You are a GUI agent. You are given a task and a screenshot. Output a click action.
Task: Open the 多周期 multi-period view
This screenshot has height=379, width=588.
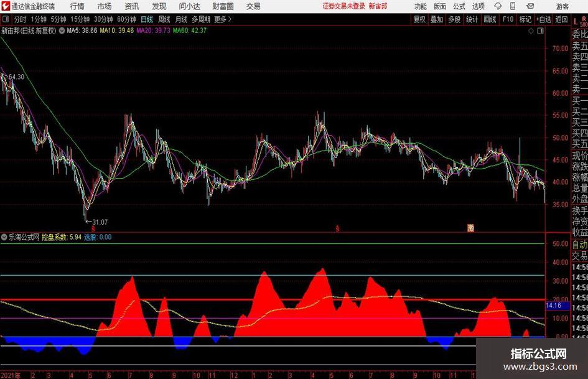[201, 19]
